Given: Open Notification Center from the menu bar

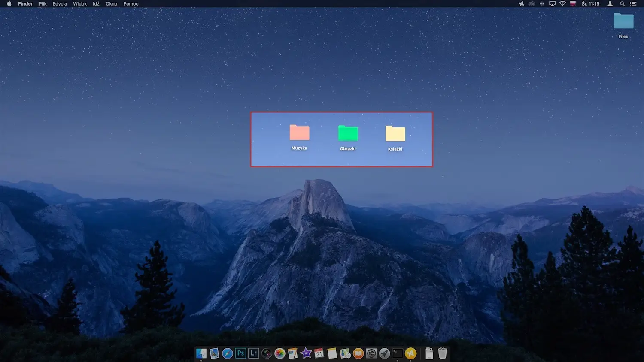Looking at the screenshot, I should click(634, 3).
